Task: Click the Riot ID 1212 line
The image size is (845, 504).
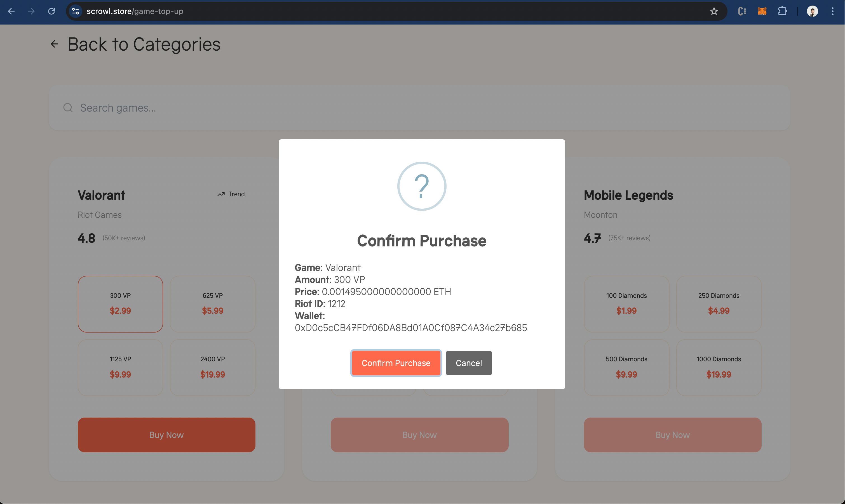Action: (x=320, y=304)
